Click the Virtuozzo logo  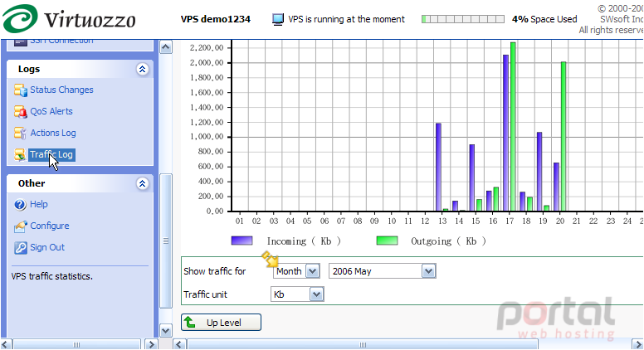(x=69, y=18)
